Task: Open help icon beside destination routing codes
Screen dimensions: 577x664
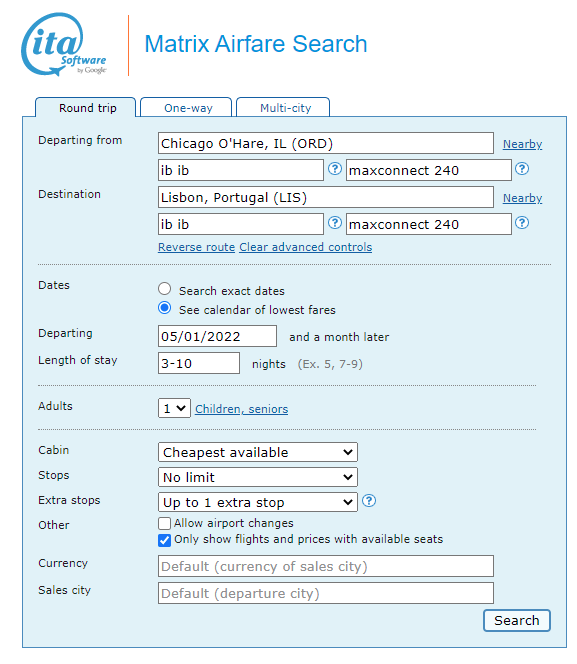Action: (x=335, y=223)
